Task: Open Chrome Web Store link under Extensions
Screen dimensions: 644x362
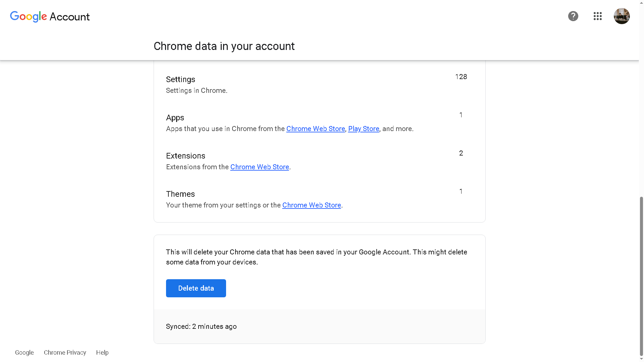Action: click(259, 167)
